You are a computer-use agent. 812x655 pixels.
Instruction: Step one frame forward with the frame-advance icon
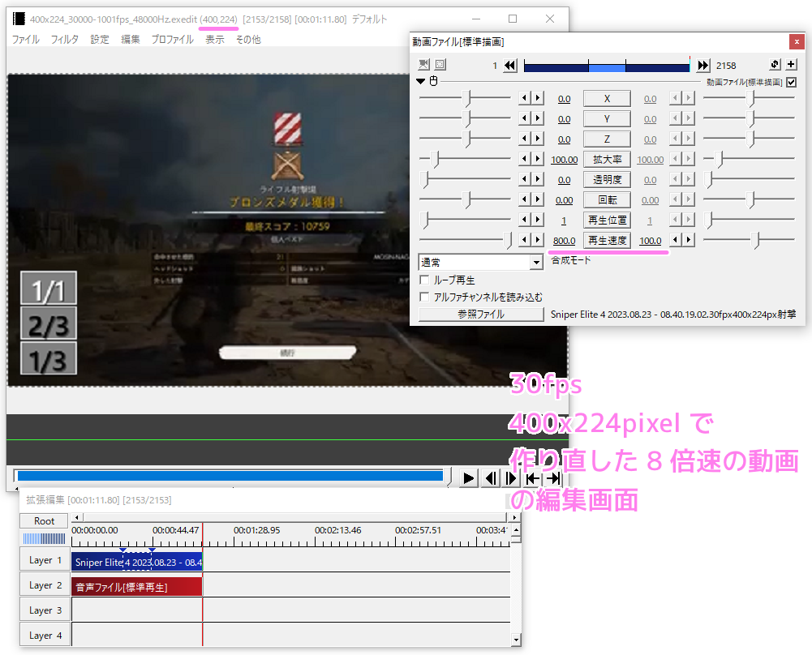(x=511, y=478)
